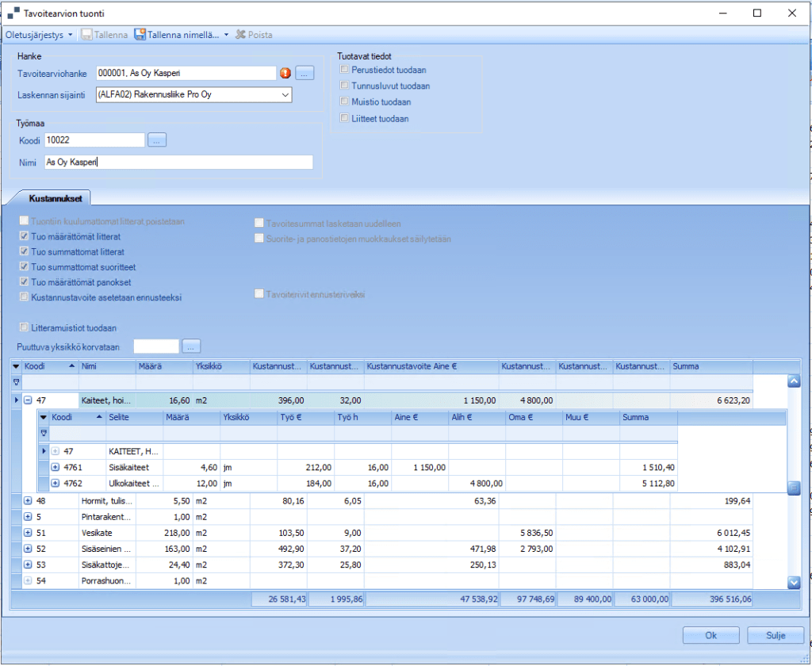The height and width of the screenshot is (666, 812).
Task: Click Kustannustavoite Aine € column header
Action: [431, 366]
